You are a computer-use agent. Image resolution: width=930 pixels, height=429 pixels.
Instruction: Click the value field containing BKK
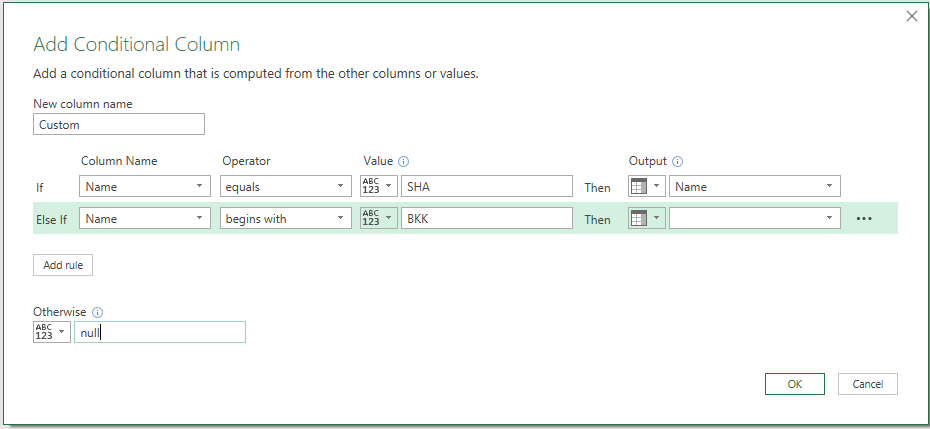[x=487, y=219]
